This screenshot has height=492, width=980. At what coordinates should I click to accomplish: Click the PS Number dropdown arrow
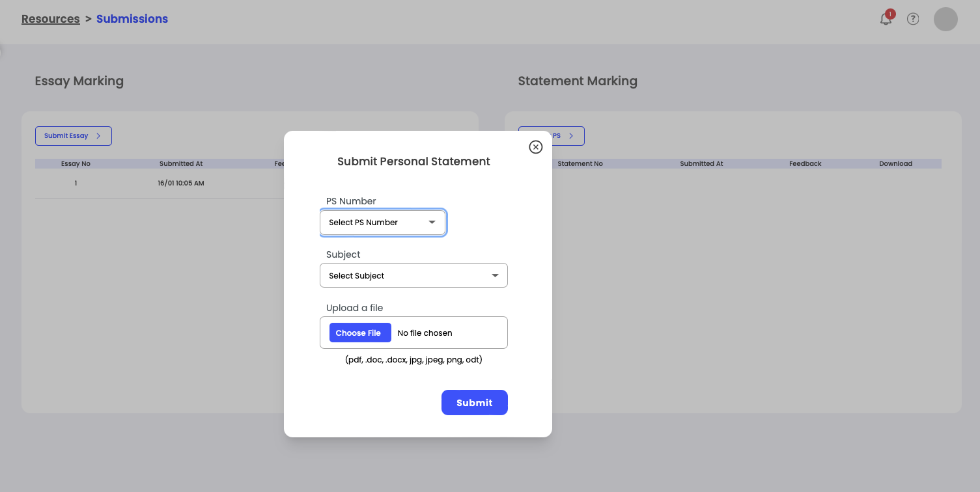(432, 223)
